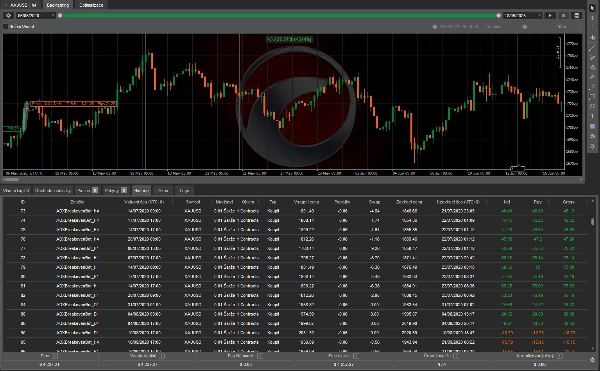Select the rectangle shape drawing tool

[592, 97]
